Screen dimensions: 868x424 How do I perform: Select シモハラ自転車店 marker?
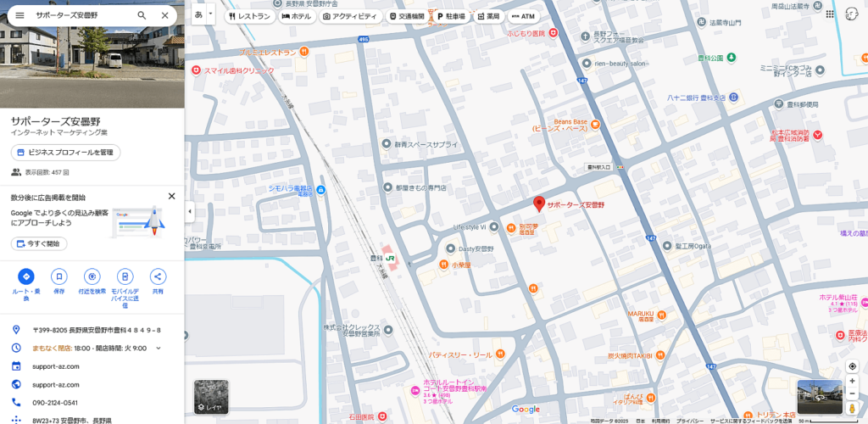click(321, 191)
